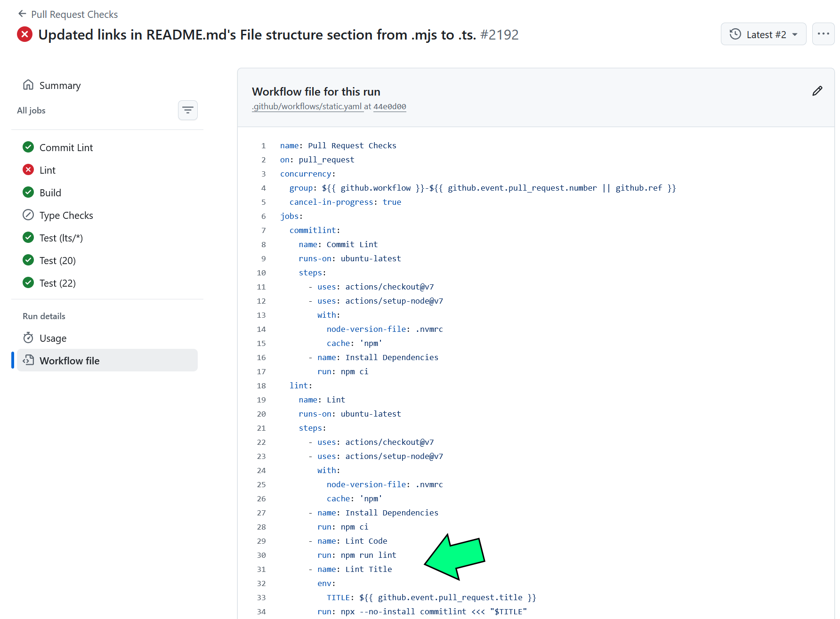840x619 pixels.
Task: Expand the Latest #2 run attempt dropdown
Action: [x=763, y=34]
